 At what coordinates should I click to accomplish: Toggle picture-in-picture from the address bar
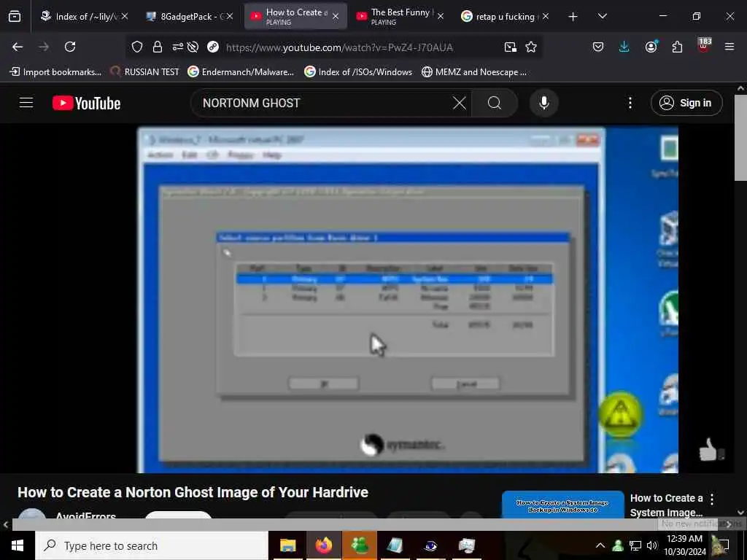click(510, 47)
